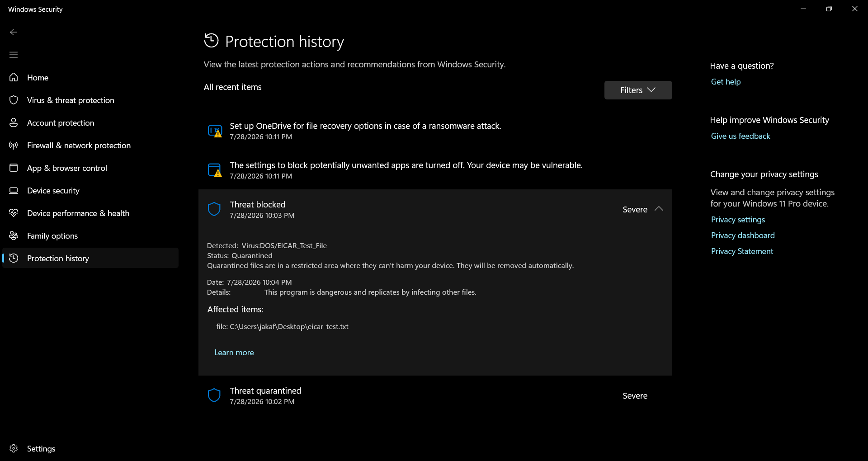Open the Settings label at bottom left
Screen dimensions: 868x461
point(41,449)
